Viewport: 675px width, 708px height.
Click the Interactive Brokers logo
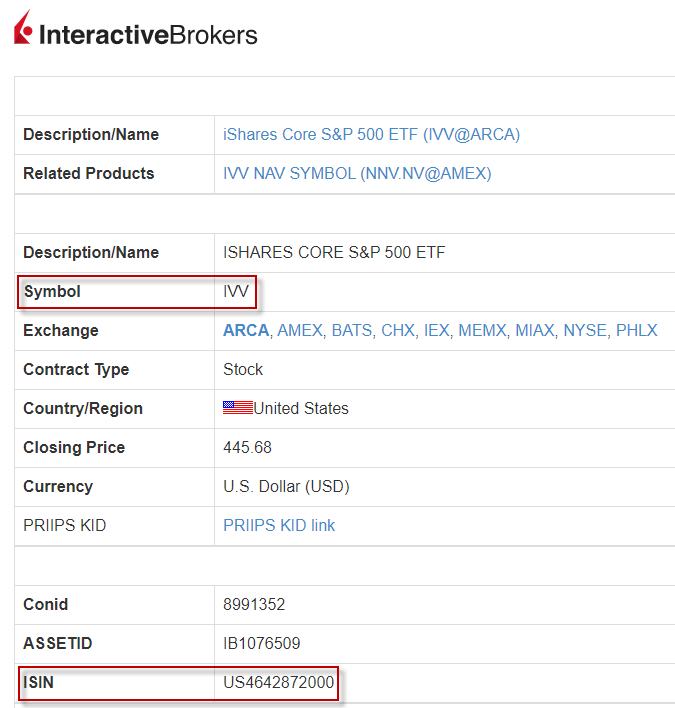(135, 29)
